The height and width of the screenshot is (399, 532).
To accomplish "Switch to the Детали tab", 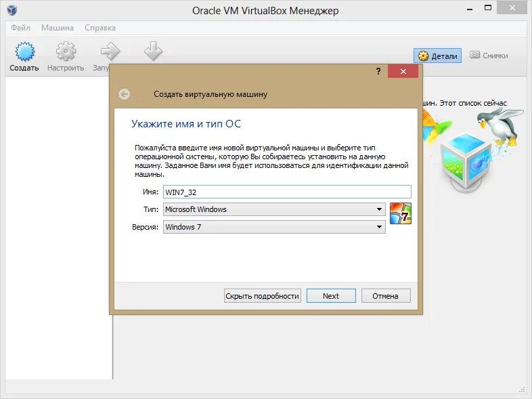I will pos(437,56).
